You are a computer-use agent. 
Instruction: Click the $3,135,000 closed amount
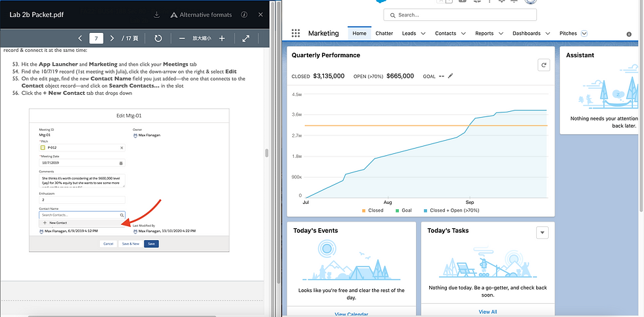pyautogui.click(x=329, y=76)
